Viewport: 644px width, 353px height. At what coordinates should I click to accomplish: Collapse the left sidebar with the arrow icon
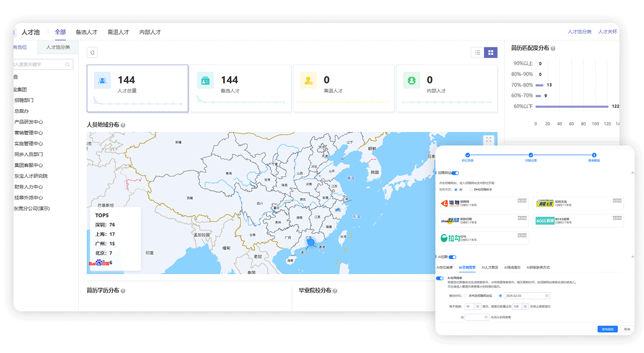[x=92, y=52]
